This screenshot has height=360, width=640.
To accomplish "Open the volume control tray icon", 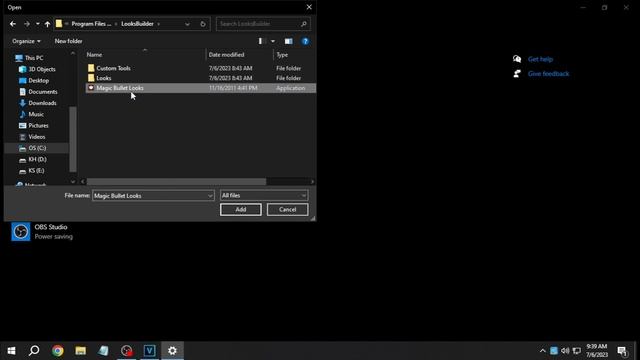I will pyautogui.click(x=565, y=351).
